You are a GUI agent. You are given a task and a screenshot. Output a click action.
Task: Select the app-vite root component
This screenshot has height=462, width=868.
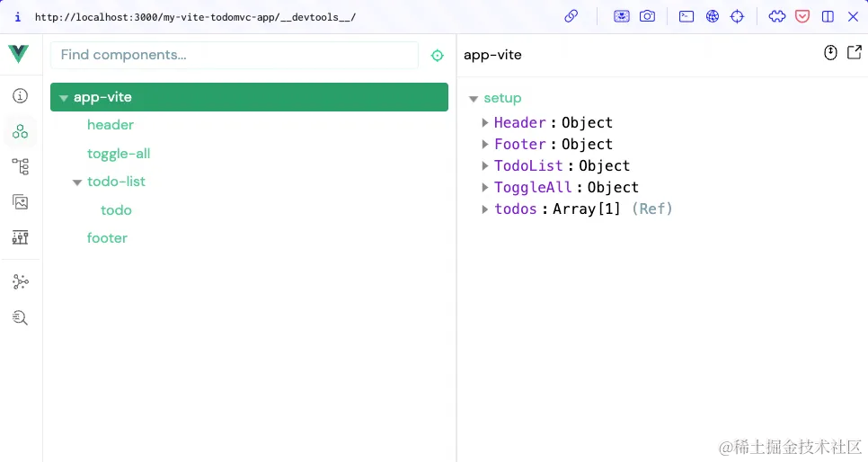click(x=249, y=97)
